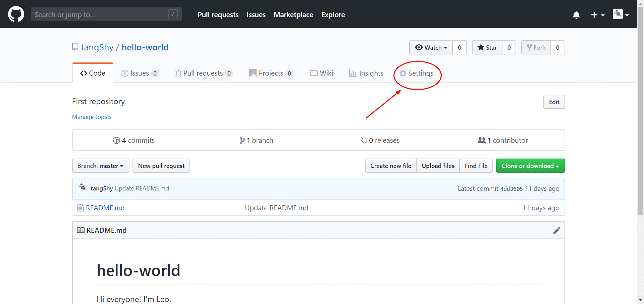This screenshot has height=304, width=644.
Task: Open the README.md row's commit message
Action: pos(276,208)
